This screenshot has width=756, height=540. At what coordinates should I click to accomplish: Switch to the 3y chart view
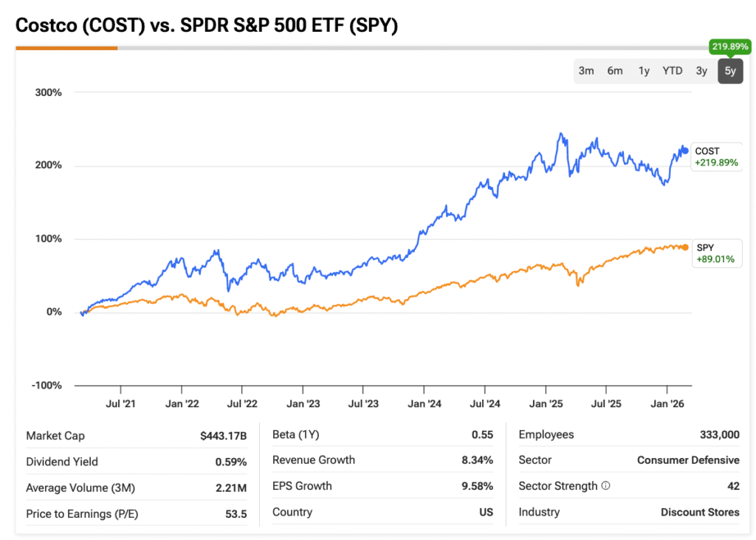point(701,71)
